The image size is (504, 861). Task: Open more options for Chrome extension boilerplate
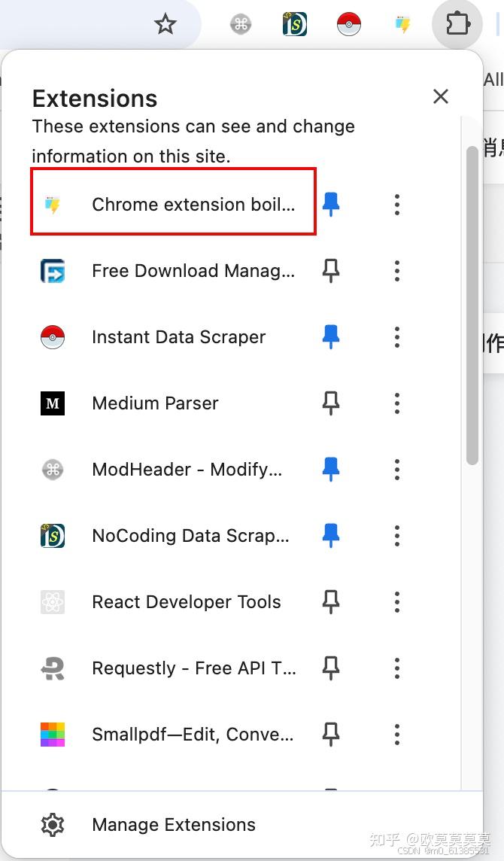point(397,204)
